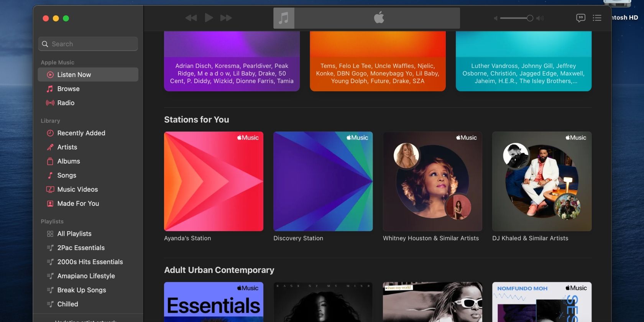
Task: Open Discovery Station artwork
Action: tap(323, 181)
